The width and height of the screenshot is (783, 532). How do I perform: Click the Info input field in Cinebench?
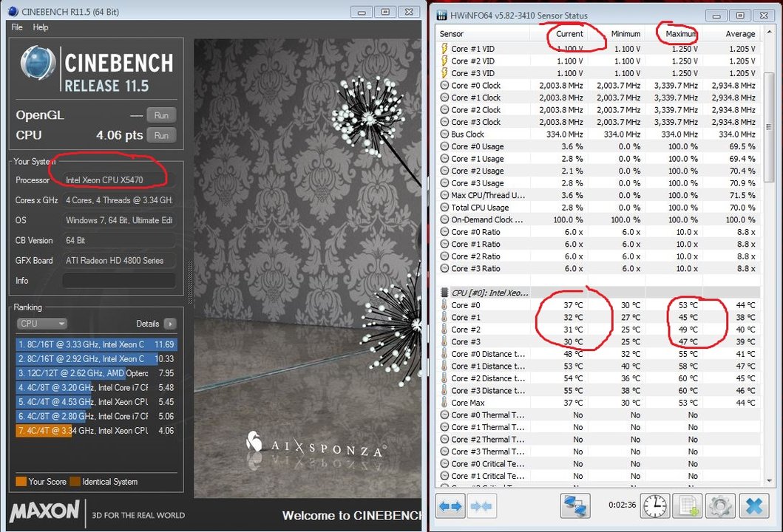119,281
